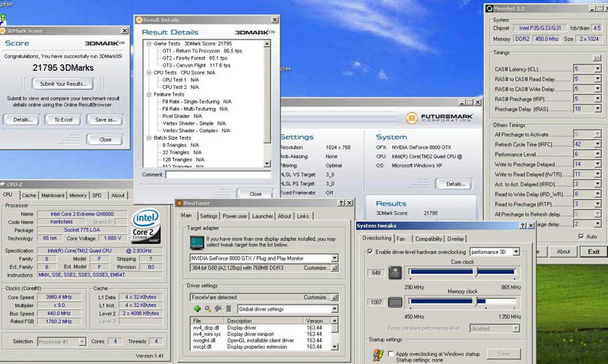Viewport: 608px width, 364px height.
Task: Click the RivaTuner title bar sun icon
Action: [179, 203]
